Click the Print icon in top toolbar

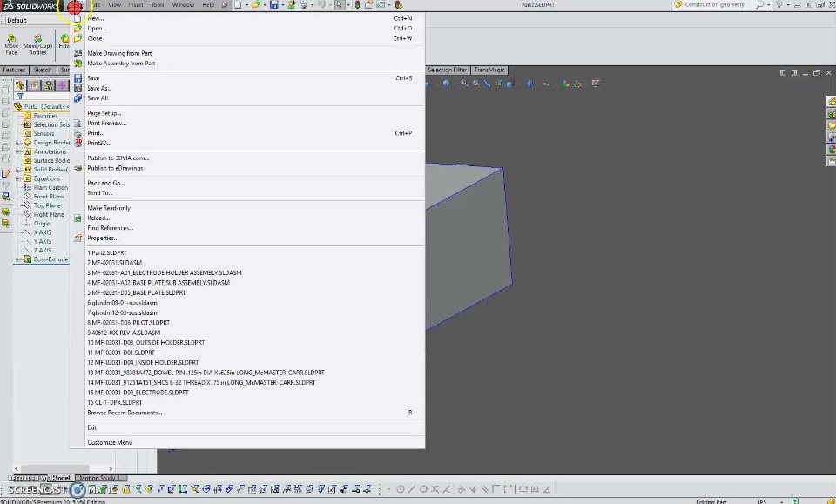303,5
